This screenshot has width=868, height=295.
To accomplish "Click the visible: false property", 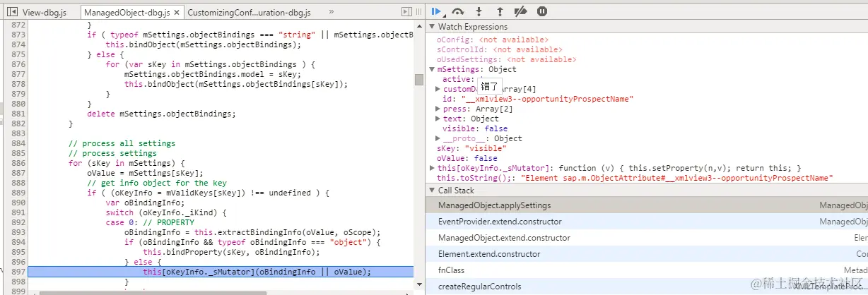I will (x=475, y=128).
